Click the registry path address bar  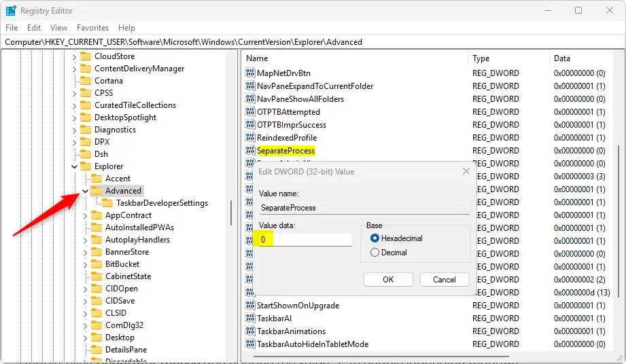pyautogui.click(x=313, y=42)
